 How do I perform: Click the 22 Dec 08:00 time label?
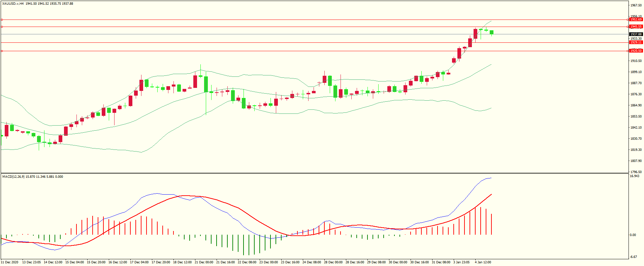coord(247,262)
